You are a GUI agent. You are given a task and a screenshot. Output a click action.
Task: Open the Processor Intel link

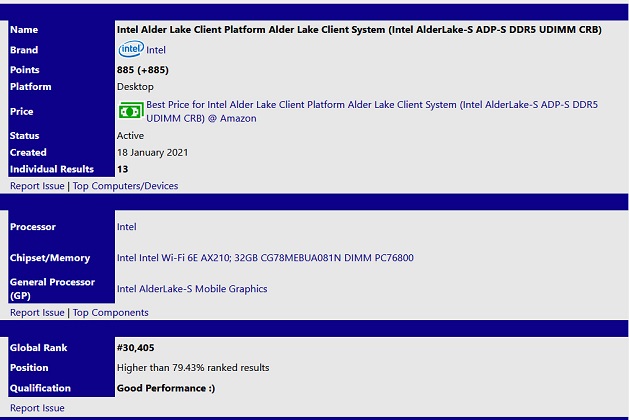point(127,227)
